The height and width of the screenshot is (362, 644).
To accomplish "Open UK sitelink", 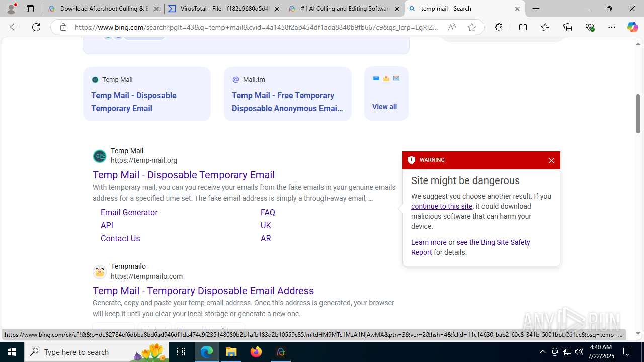I will point(266,225).
